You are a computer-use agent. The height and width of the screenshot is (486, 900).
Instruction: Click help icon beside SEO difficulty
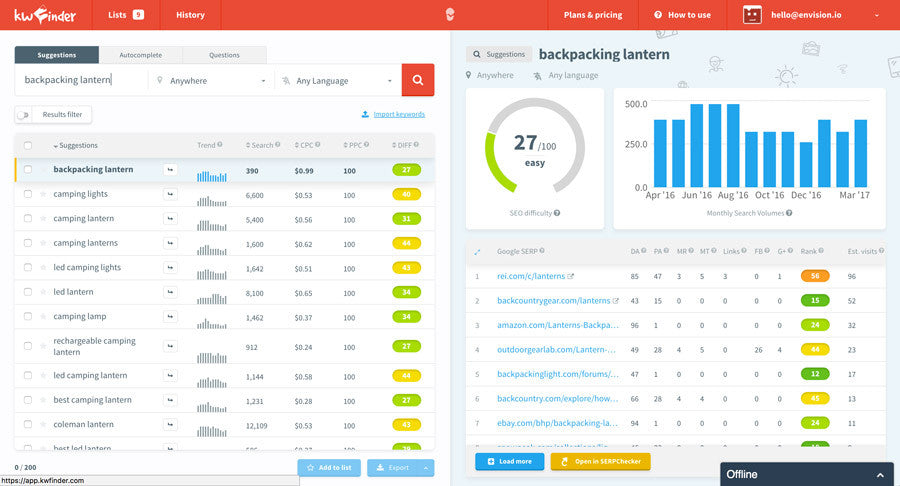point(557,213)
